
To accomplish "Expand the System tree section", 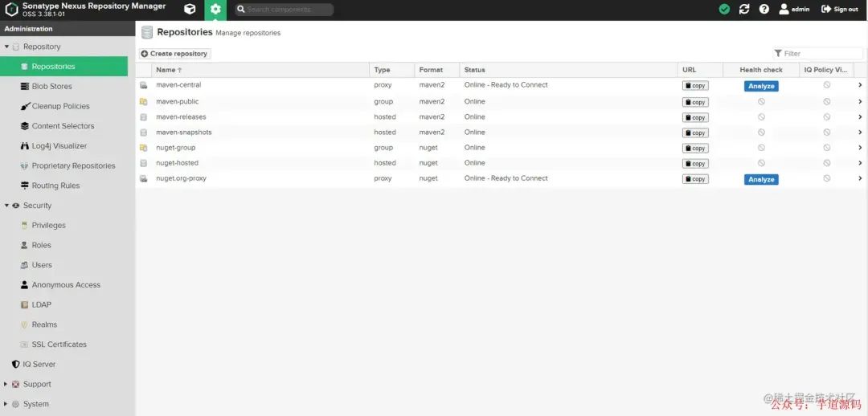I will click(x=6, y=405).
